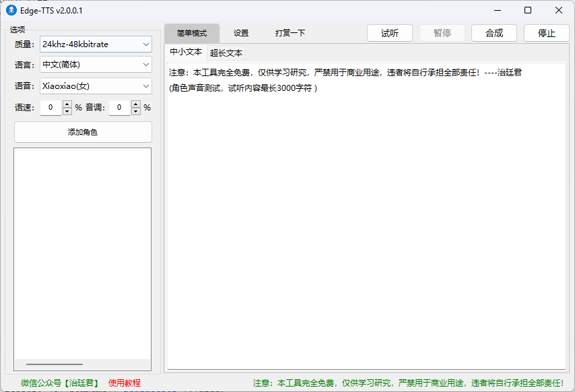
Task: Expand the language 中文(简体) dropdown
Action: click(x=96, y=65)
